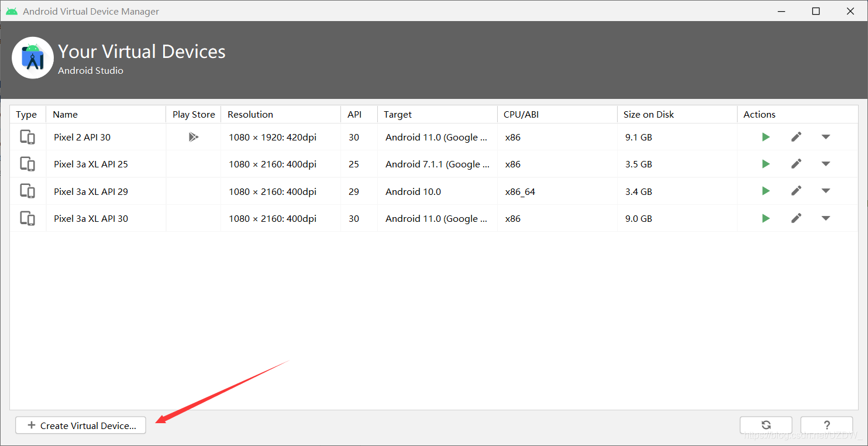The width and height of the screenshot is (868, 446).
Task: Refresh the virtual device list
Action: click(x=766, y=425)
